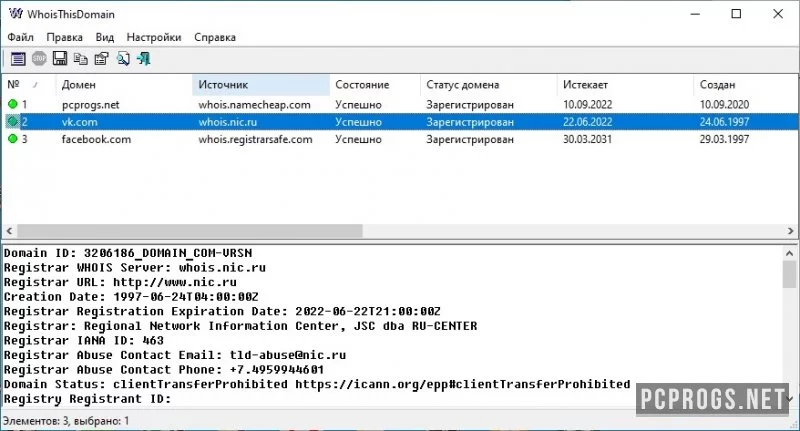Click Зарегистрирован status in pcprogs.net row
Image resolution: width=800 pixels, height=431 pixels.
470,105
